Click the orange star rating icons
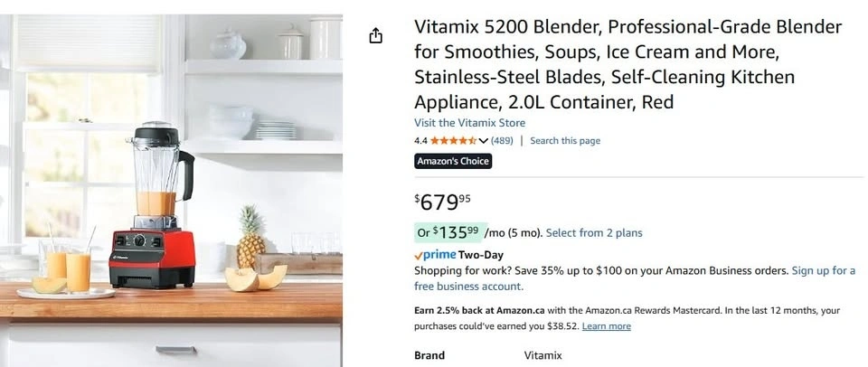The height and width of the screenshot is (367, 868). [x=452, y=141]
